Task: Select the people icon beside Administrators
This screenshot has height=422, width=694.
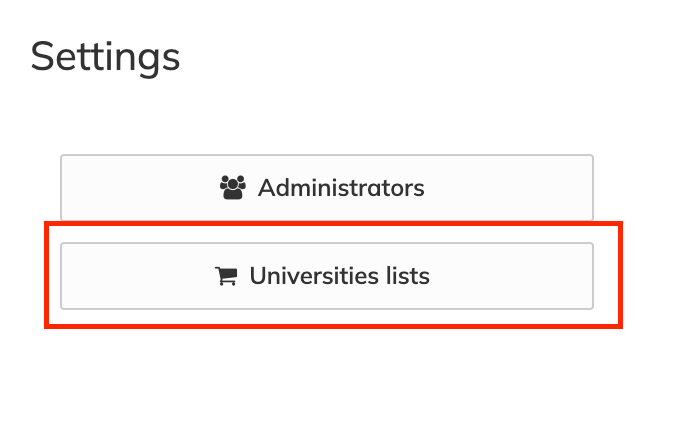Action: pos(233,187)
